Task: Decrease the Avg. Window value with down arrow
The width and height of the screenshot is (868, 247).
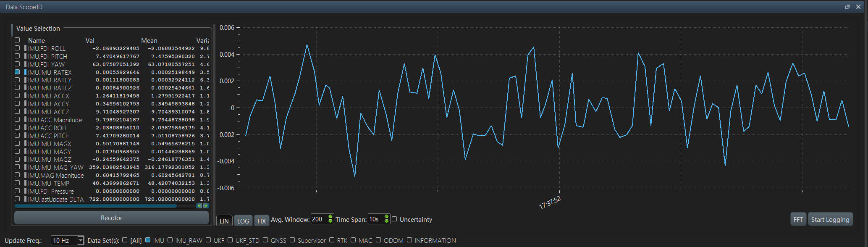Action: point(330,221)
